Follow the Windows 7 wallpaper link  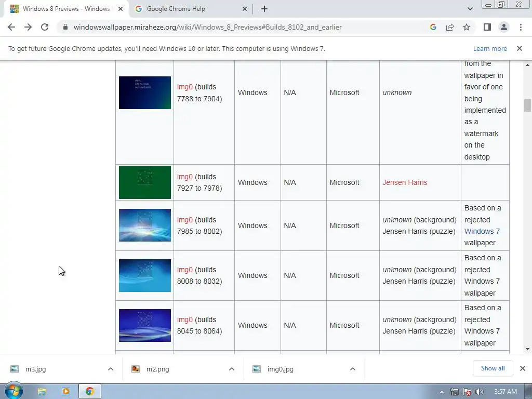482,231
